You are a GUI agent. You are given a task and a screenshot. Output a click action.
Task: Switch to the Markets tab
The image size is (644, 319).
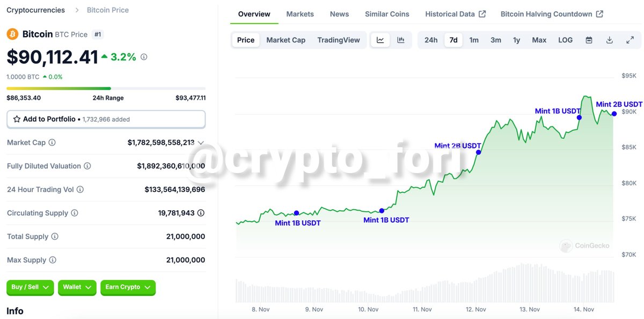tap(300, 14)
